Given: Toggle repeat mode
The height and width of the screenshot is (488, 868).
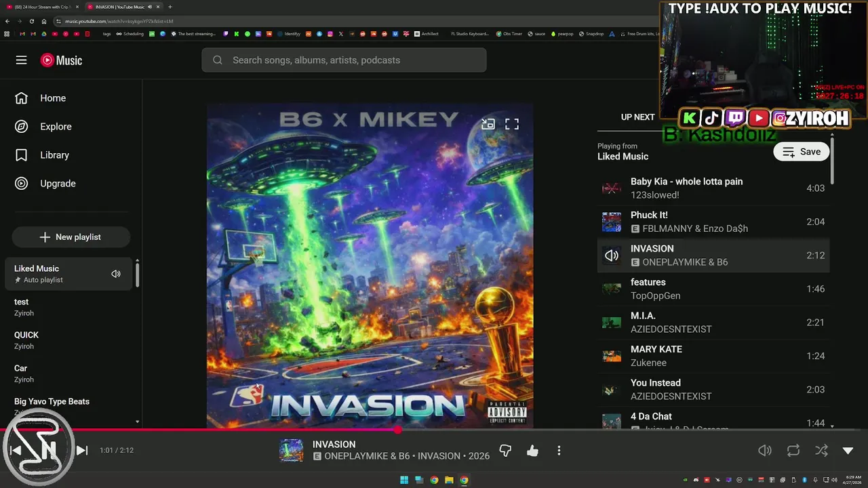Looking at the screenshot, I should [x=793, y=450].
